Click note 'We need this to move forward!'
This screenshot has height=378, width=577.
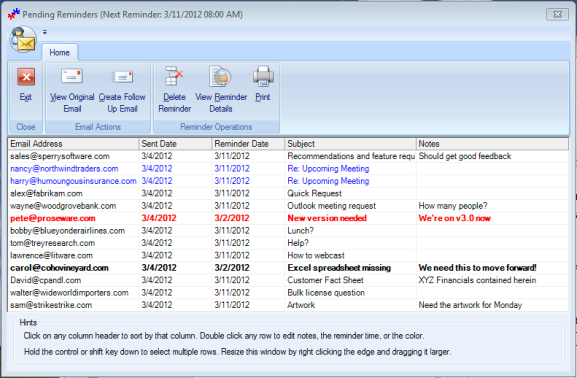(477, 268)
